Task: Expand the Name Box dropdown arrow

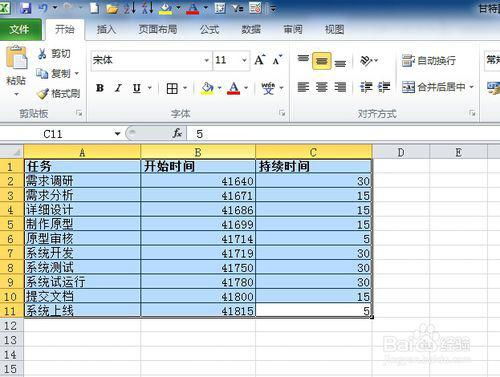Action: [x=117, y=134]
